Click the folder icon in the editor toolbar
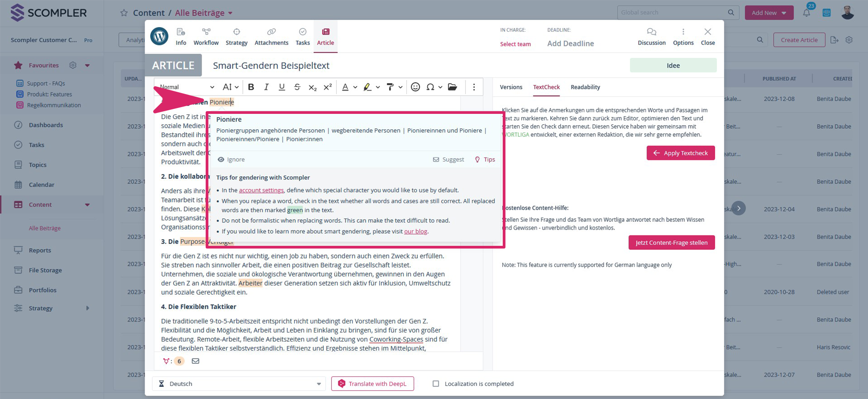Viewport: 868px width, 399px height. click(x=452, y=87)
